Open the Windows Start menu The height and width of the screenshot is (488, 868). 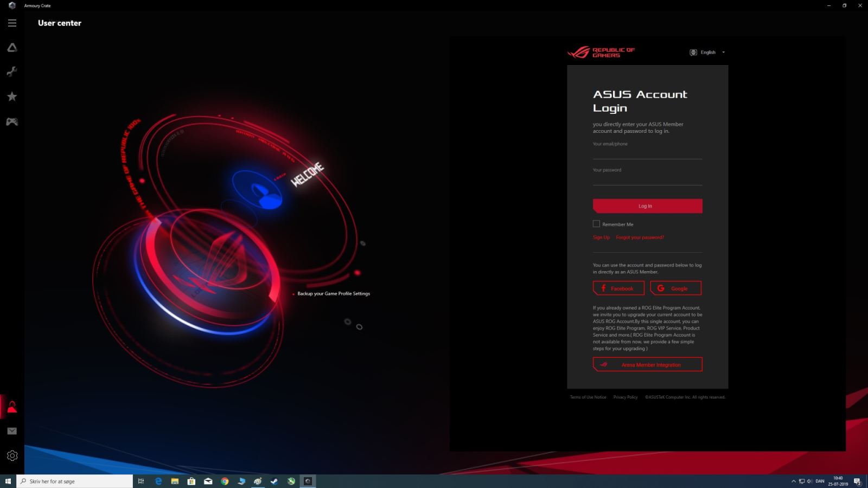pyautogui.click(x=8, y=481)
